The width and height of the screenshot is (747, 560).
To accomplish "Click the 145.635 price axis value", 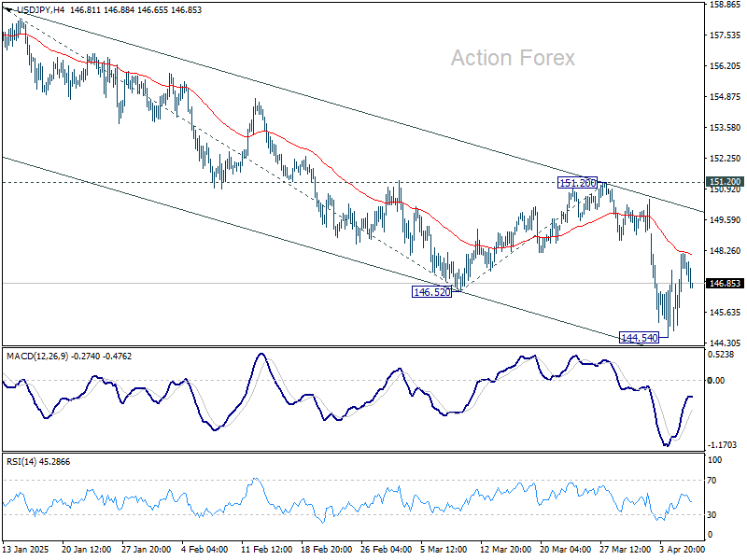I will [x=725, y=313].
